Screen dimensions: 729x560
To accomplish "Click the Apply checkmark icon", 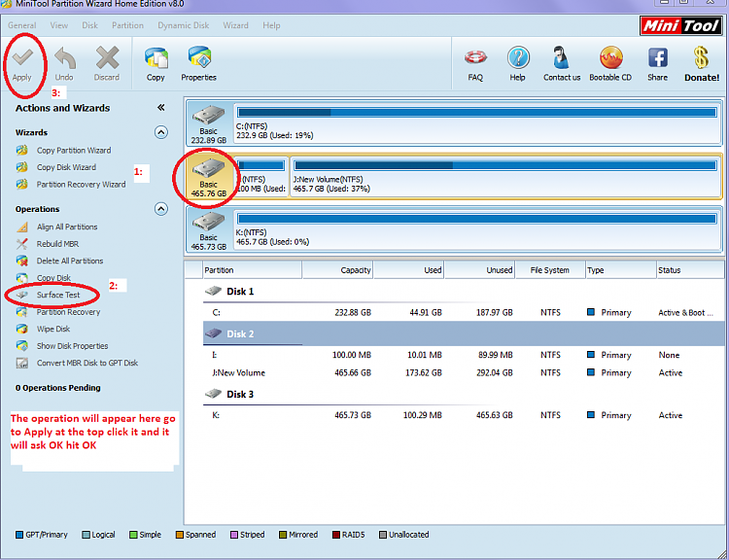I will click(x=22, y=57).
